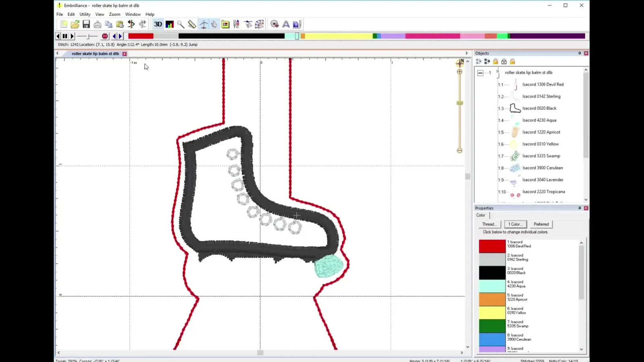The image size is (644, 362).
Task: Adjust the simulator speed slider
Action: point(87,36)
